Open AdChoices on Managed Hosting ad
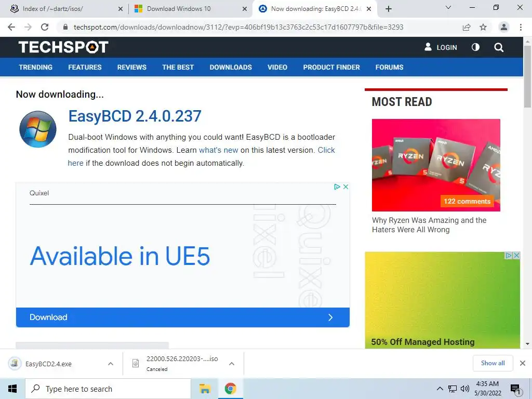The image size is (532, 399). (509, 255)
